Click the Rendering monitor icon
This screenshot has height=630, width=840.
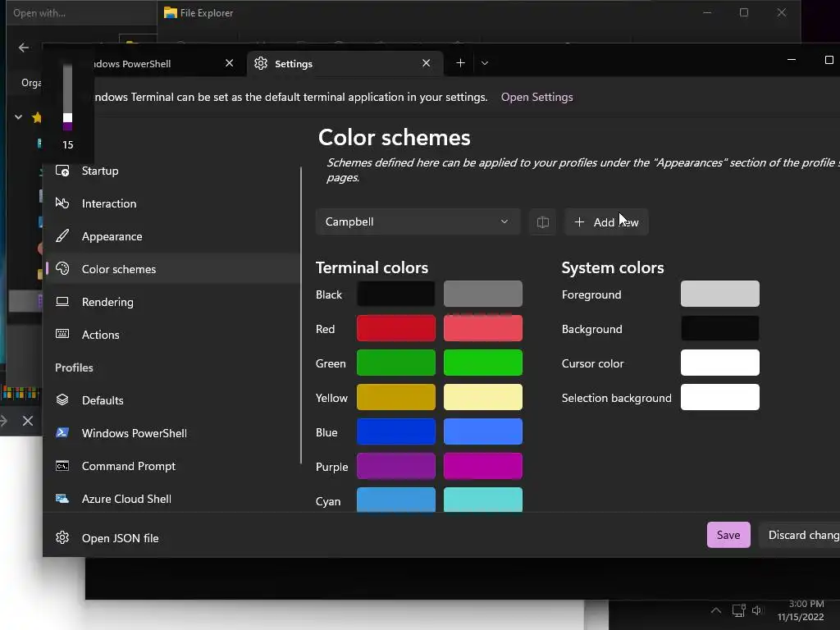click(x=62, y=302)
